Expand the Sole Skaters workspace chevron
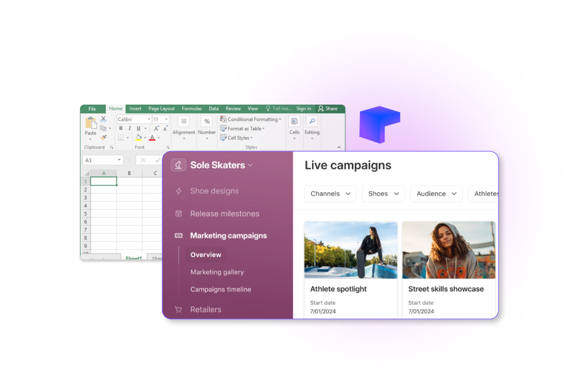Viewport: 578px width, 392px height. coord(250,165)
